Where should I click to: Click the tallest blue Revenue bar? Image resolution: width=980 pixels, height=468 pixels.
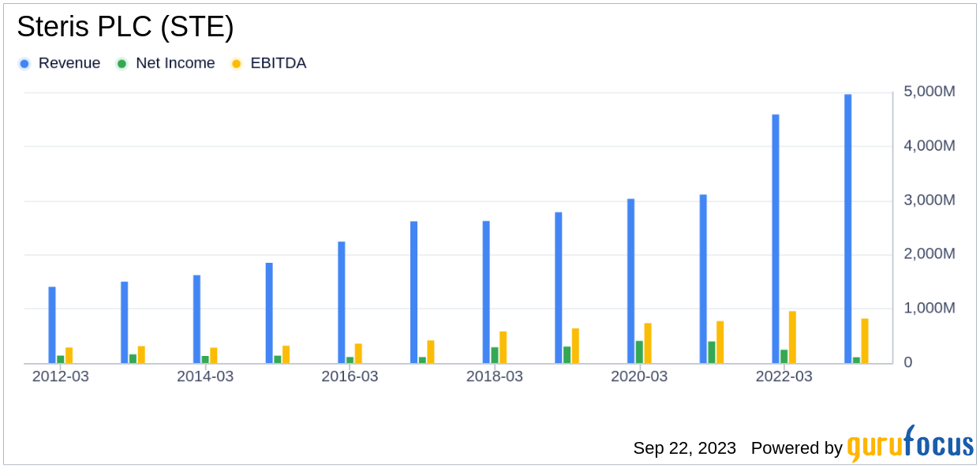pyautogui.click(x=848, y=229)
